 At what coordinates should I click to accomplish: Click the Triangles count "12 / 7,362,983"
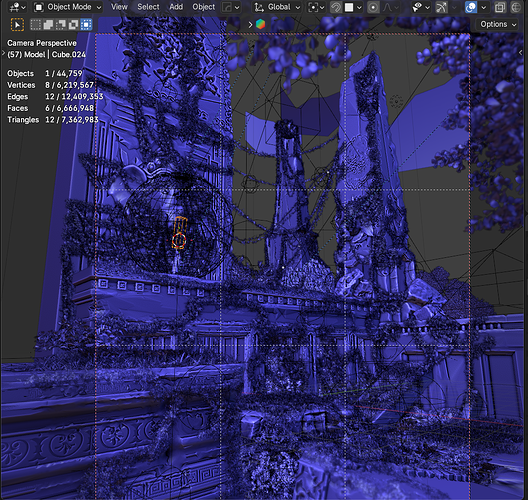coord(72,120)
